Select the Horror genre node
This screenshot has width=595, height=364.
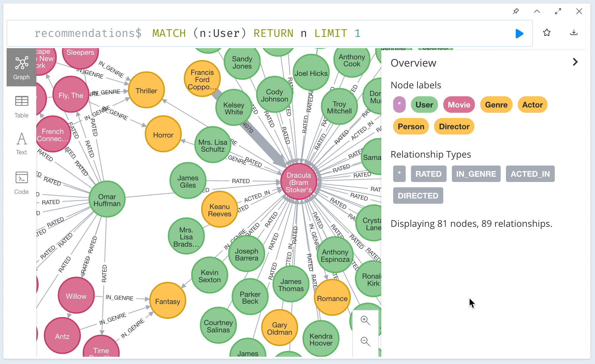[x=163, y=134]
